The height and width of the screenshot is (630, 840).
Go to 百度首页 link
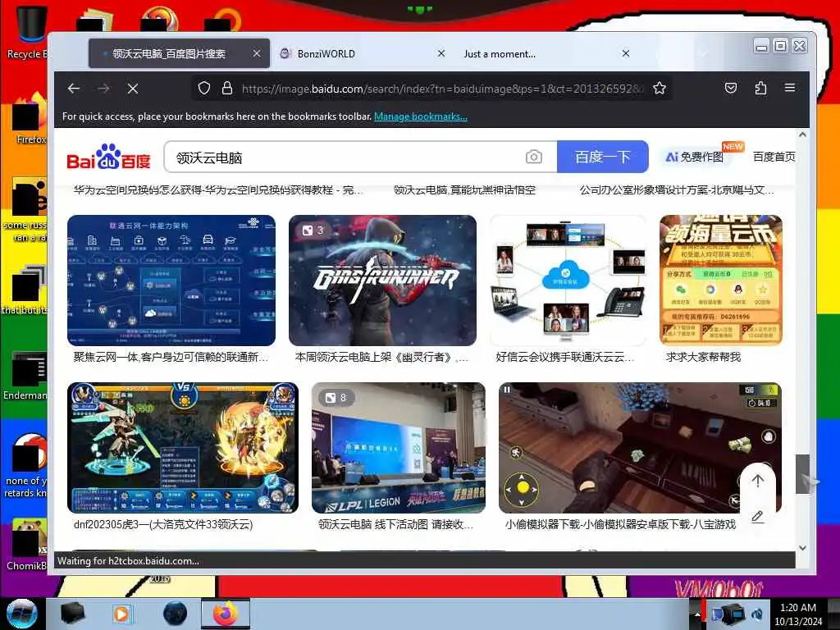[x=774, y=157]
